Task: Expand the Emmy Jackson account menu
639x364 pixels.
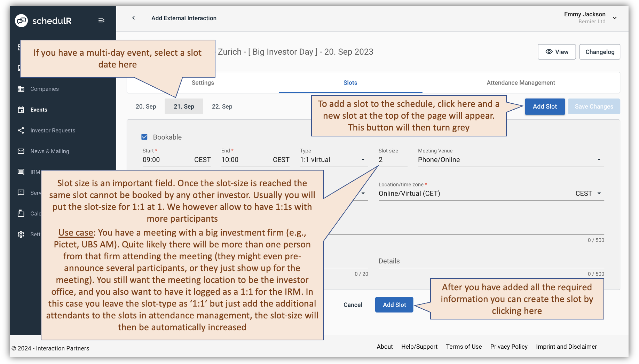Action: click(615, 17)
